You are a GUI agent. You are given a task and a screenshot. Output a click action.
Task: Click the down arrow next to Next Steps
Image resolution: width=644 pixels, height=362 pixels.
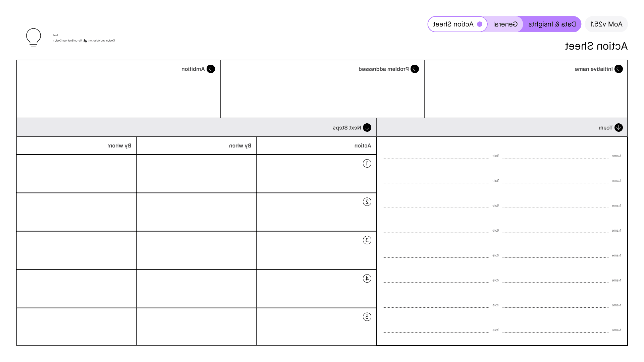tap(367, 128)
